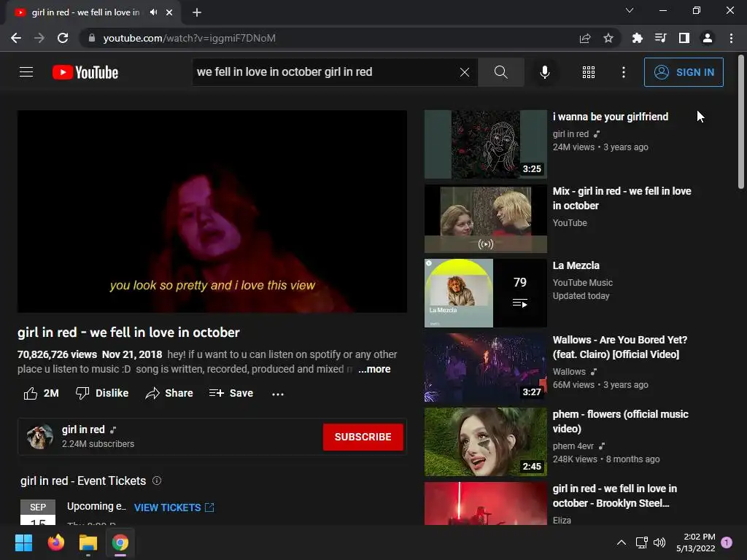Go forward in browser

(x=39, y=38)
